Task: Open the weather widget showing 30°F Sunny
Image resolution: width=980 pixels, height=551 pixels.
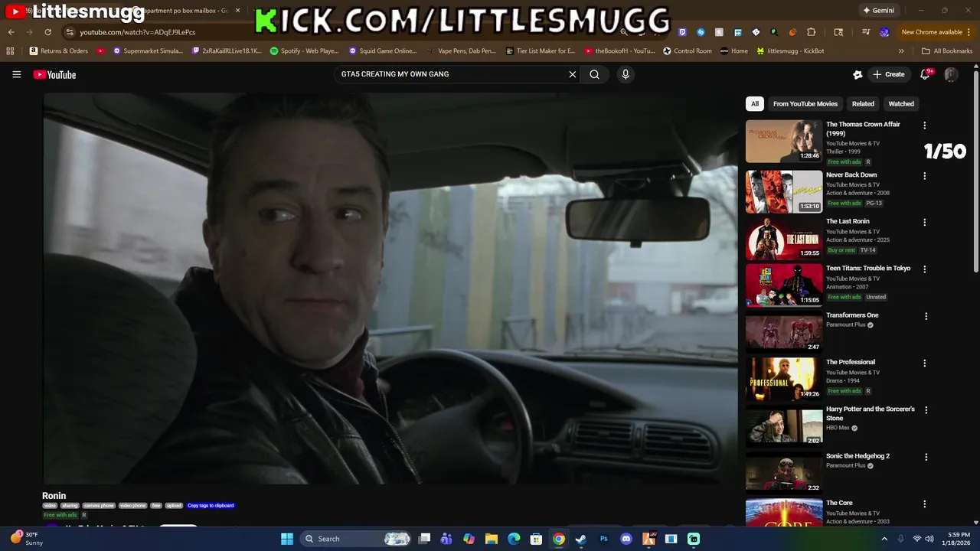Action: [x=27, y=539]
